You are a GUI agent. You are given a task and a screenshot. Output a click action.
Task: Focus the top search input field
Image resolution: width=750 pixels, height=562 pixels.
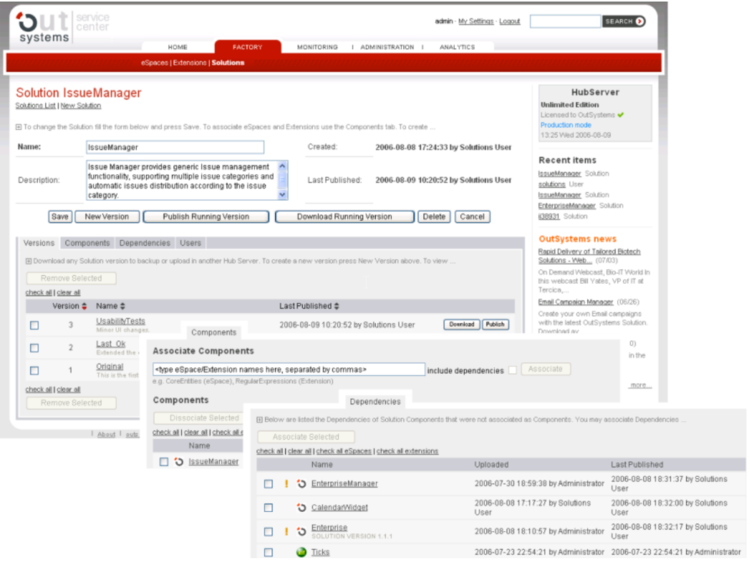565,21
